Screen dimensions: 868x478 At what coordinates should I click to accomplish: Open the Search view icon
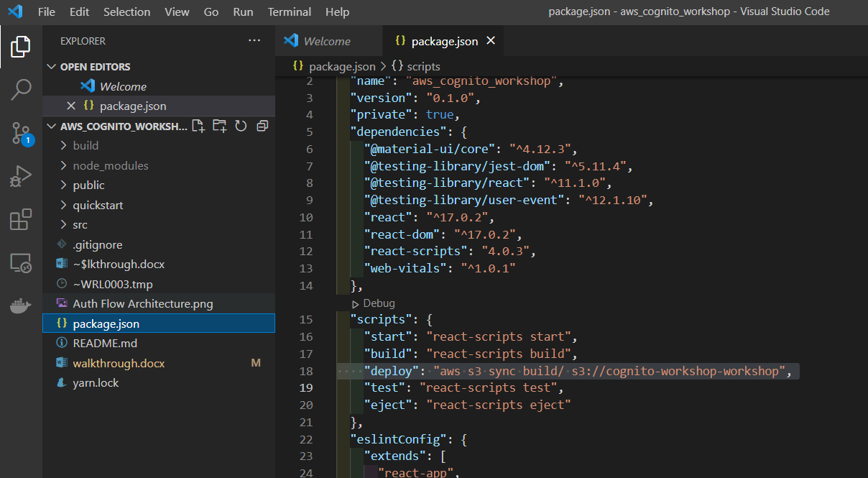[x=21, y=90]
